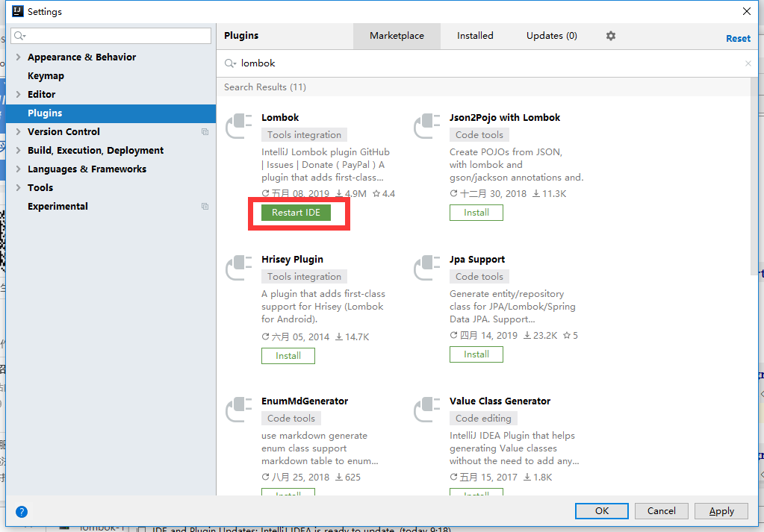This screenshot has height=532, width=764.
Task: Click the Plugins heading above results
Action: click(241, 36)
